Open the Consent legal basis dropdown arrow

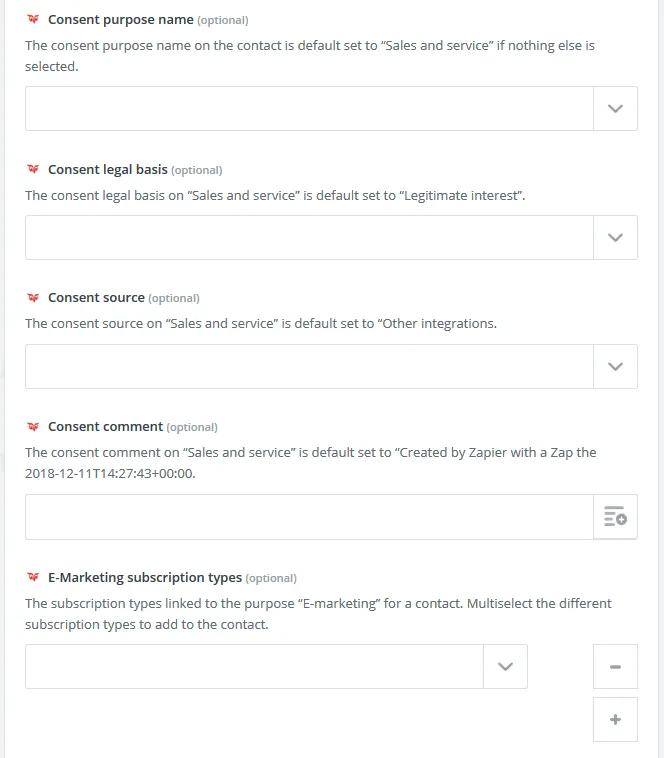(x=615, y=238)
